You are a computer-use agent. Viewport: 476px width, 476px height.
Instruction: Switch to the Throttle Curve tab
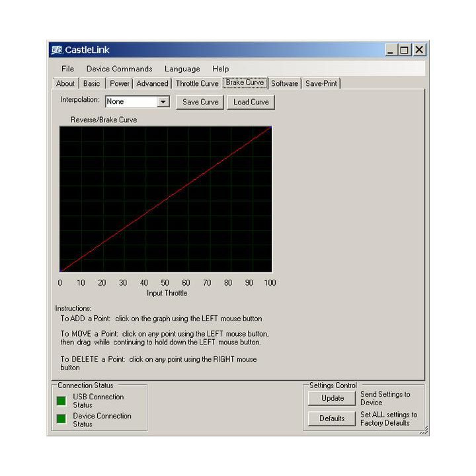(197, 83)
